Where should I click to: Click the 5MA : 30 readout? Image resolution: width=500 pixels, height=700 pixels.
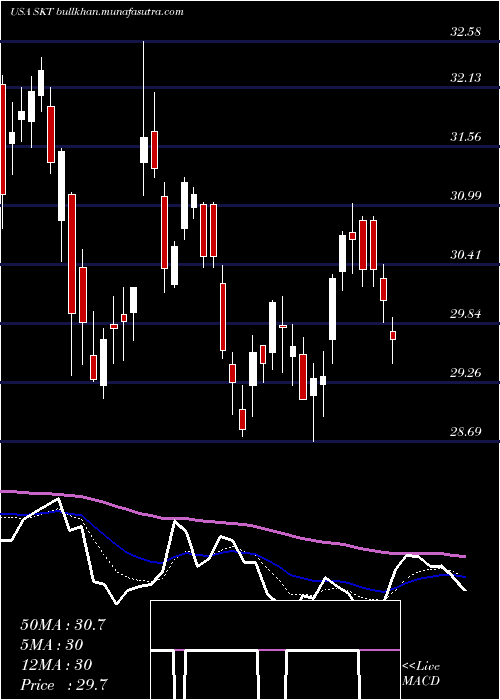click(x=52, y=645)
